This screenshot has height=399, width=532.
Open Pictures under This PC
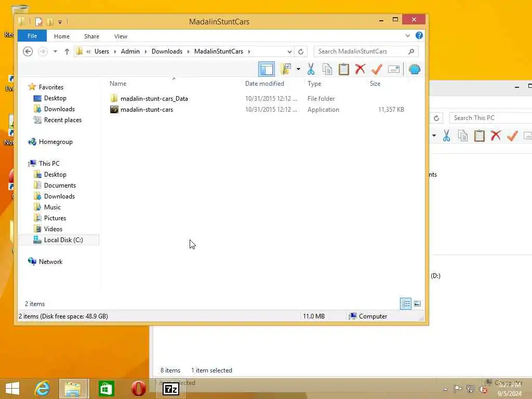[55, 218]
